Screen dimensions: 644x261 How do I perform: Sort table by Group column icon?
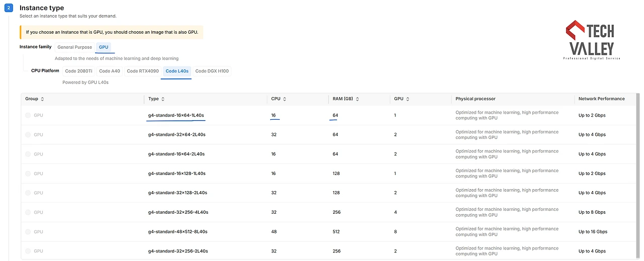click(42, 99)
